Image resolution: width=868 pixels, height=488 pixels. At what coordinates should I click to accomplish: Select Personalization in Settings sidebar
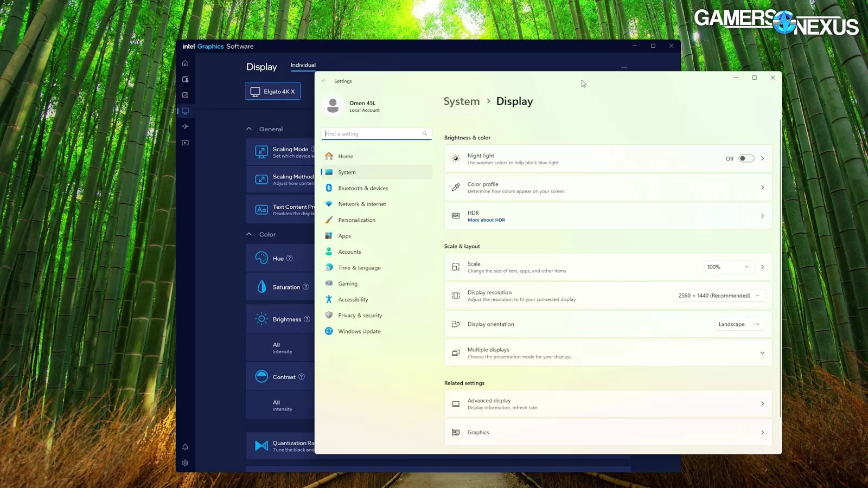tap(356, 220)
